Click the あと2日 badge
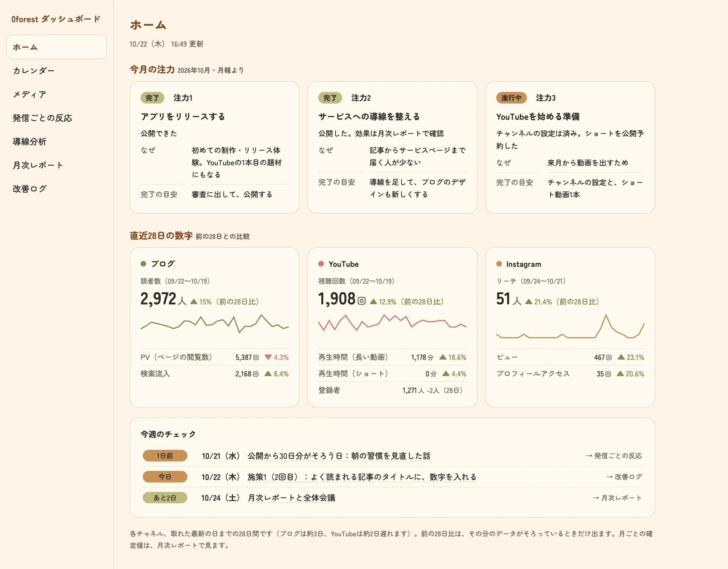This screenshot has width=728, height=569. point(165,498)
